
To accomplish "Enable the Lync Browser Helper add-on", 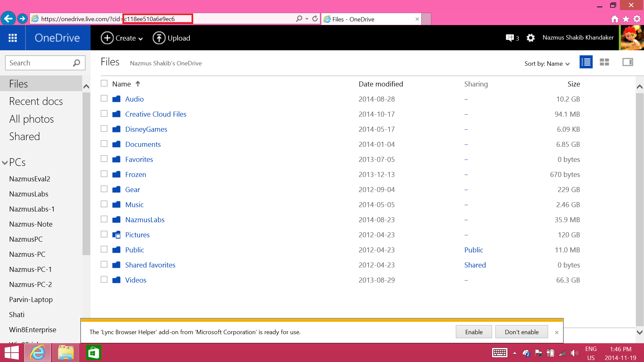I will click(474, 332).
